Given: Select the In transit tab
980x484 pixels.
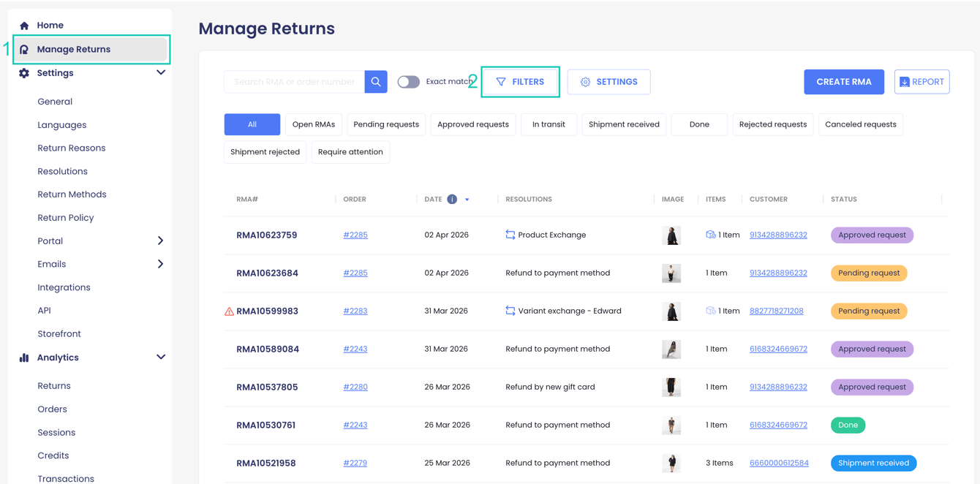Looking at the screenshot, I should [549, 124].
